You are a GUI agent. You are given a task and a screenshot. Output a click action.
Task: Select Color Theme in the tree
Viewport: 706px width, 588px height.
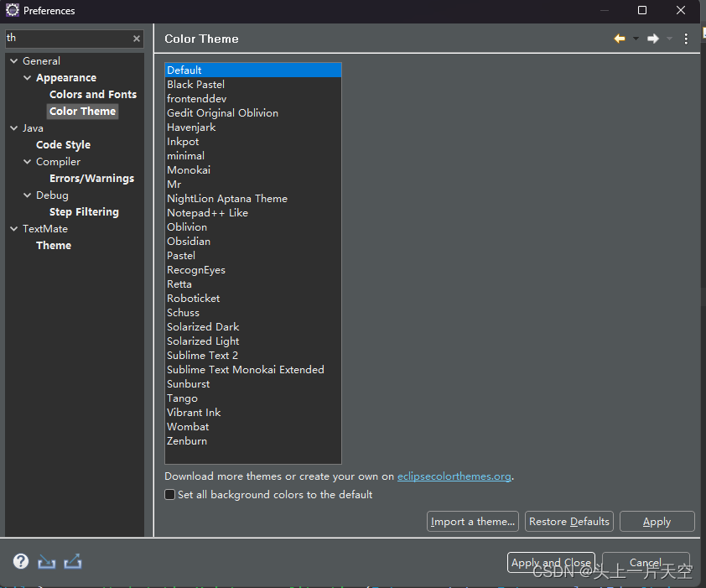click(82, 112)
